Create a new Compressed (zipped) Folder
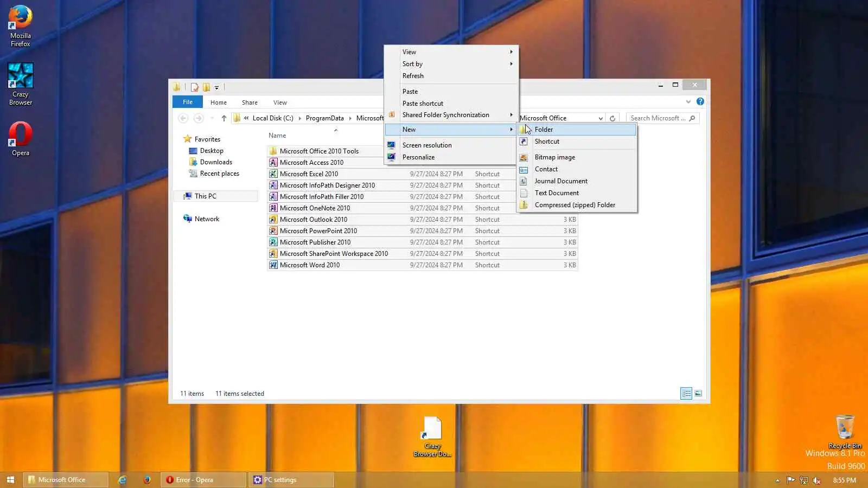The height and width of the screenshot is (488, 868). tap(577, 205)
